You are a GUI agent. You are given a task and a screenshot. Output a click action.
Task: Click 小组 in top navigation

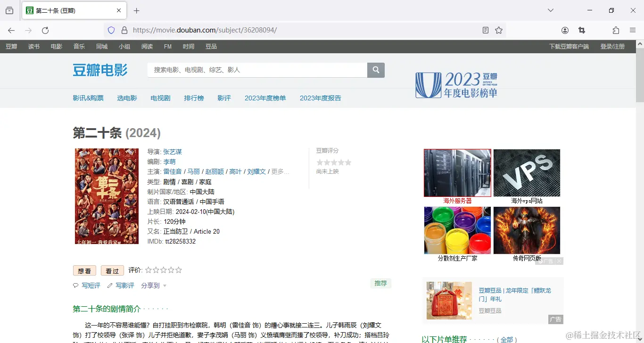(124, 46)
